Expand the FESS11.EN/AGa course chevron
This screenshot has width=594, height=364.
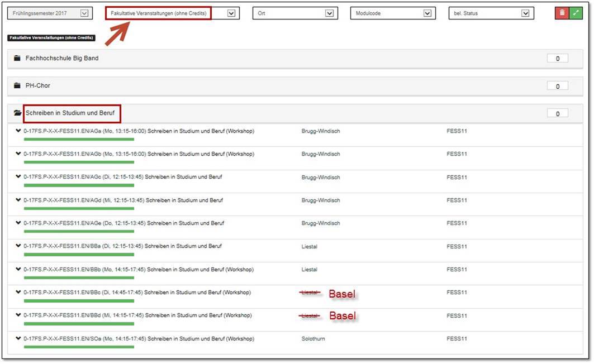click(x=18, y=131)
